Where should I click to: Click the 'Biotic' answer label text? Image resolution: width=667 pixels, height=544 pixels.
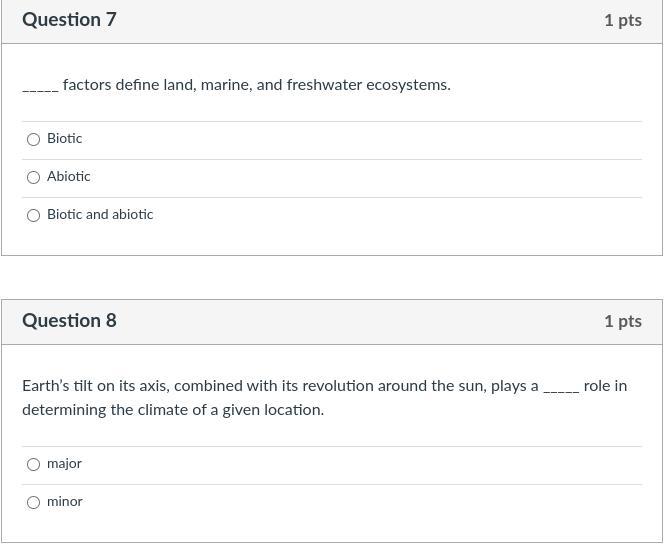[65, 139]
